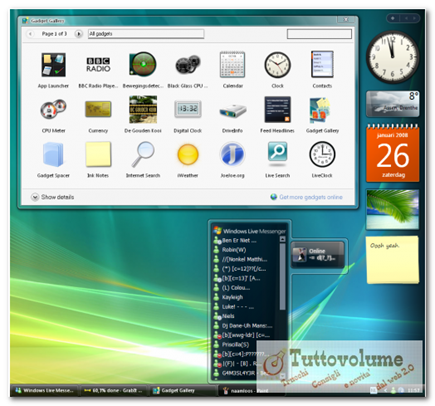Select the Black Glass CPU gadget

coord(188,65)
